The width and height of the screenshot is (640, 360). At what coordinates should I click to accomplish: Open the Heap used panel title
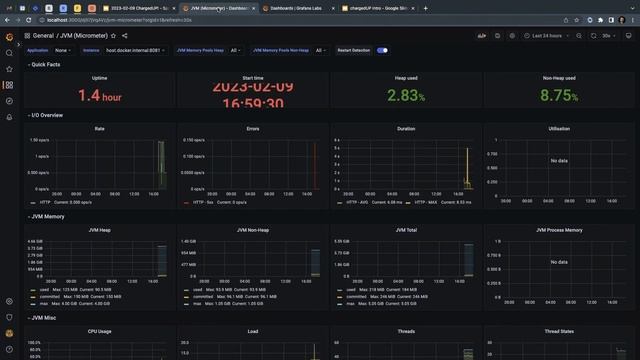click(406, 78)
